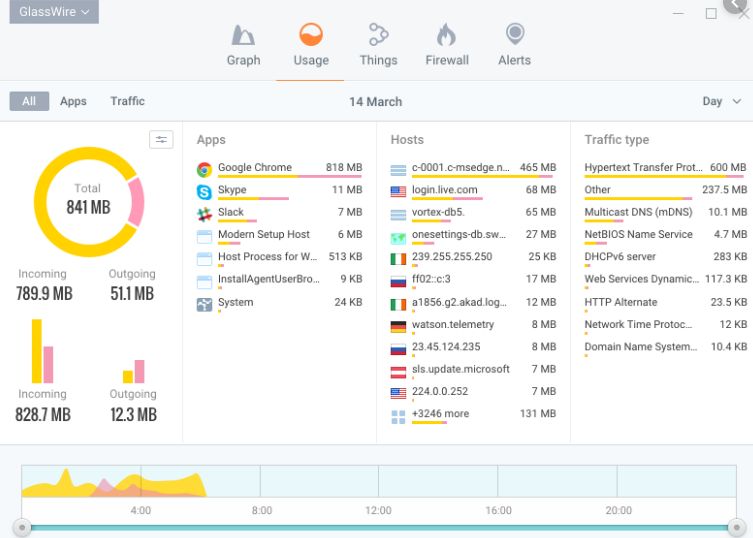Open the GlassWire dropdown menu

(x=54, y=12)
